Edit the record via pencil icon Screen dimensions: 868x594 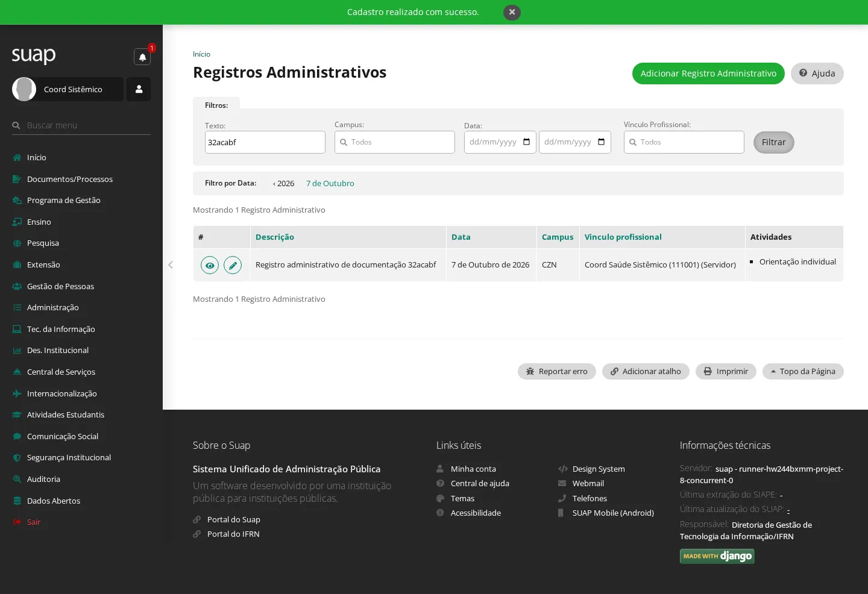click(x=233, y=265)
